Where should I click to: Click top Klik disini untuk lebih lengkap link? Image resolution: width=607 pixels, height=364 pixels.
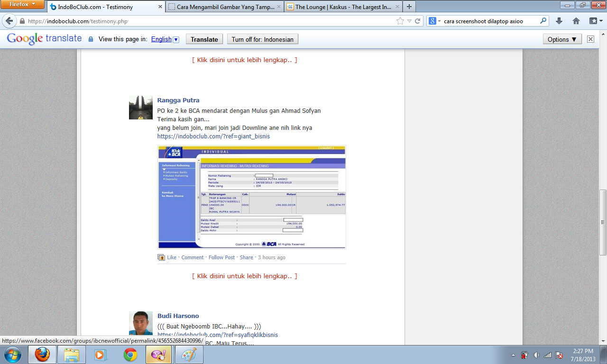245,60
